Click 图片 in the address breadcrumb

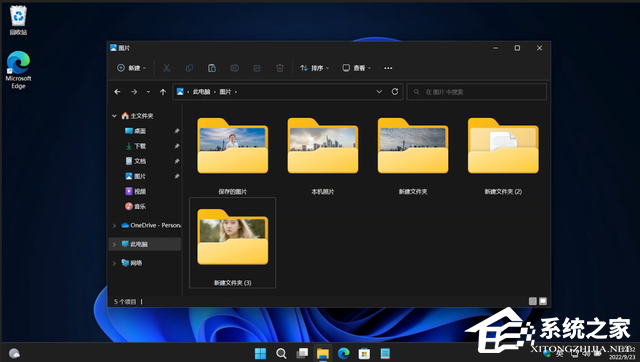tap(225, 92)
